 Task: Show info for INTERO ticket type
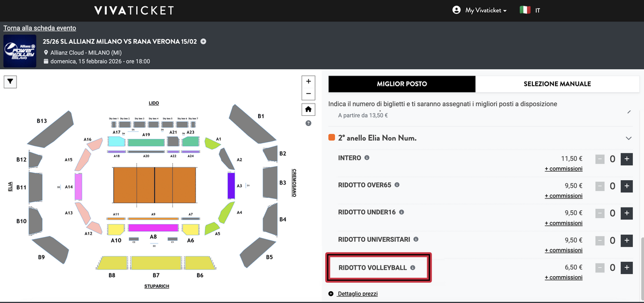pyautogui.click(x=367, y=158)
